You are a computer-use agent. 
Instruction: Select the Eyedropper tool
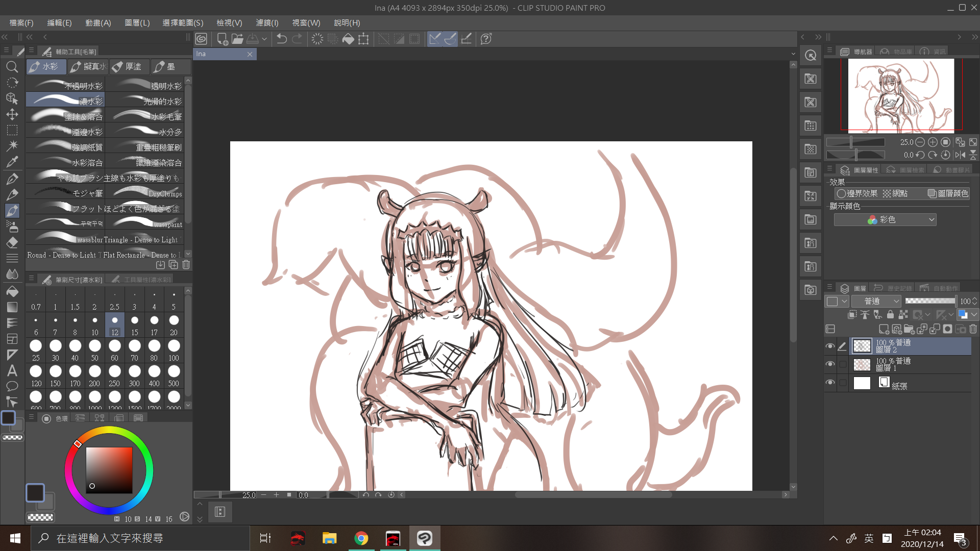12,162
